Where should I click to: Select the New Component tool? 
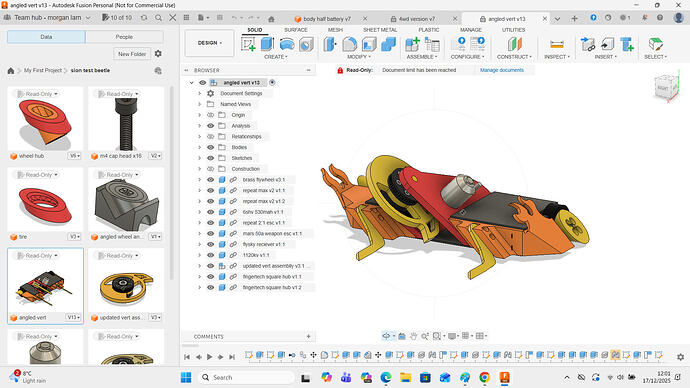coord(412,44)
